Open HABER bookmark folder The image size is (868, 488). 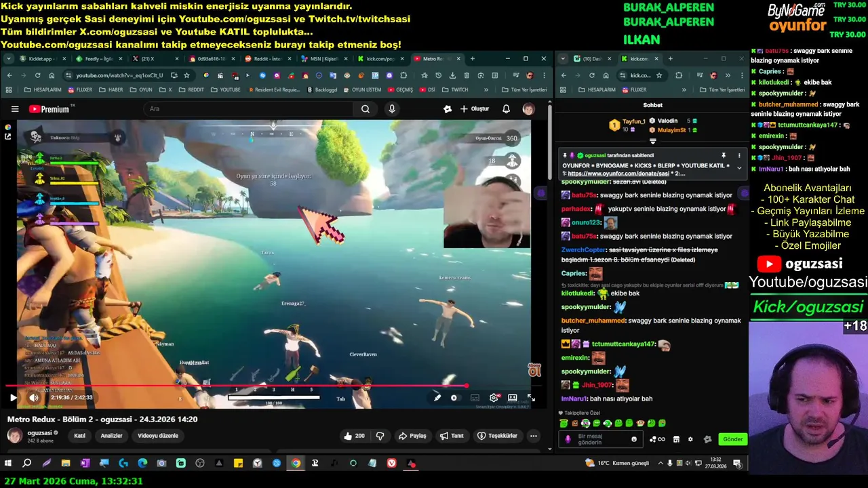click(110, 89)
